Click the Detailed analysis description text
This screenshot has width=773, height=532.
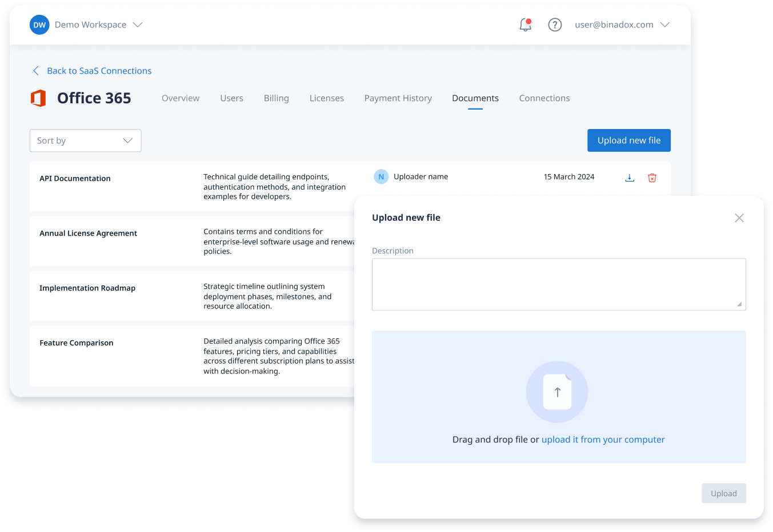point(279,356)
